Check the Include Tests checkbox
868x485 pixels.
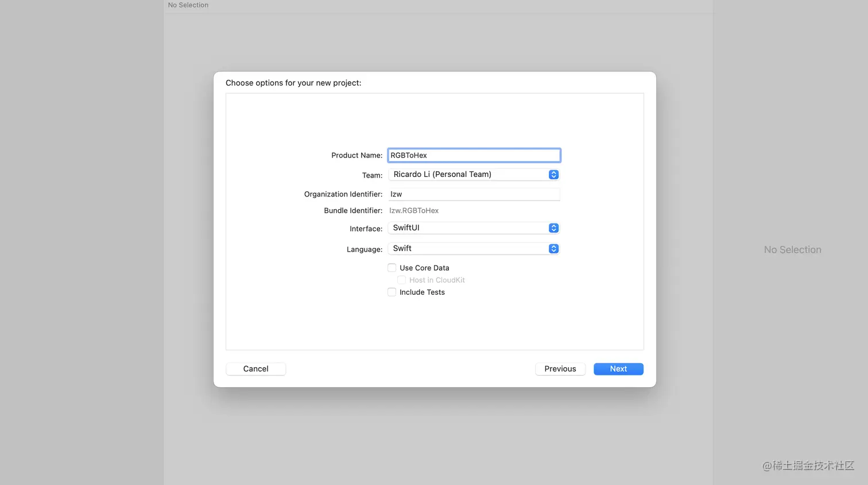click(392, 292)
